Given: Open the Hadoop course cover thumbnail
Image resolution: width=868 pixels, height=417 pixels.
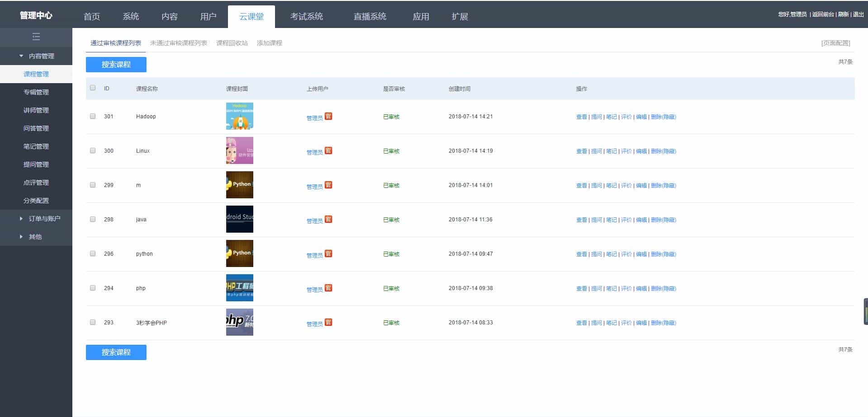Looking at the screenshot, I should point(239,116).
